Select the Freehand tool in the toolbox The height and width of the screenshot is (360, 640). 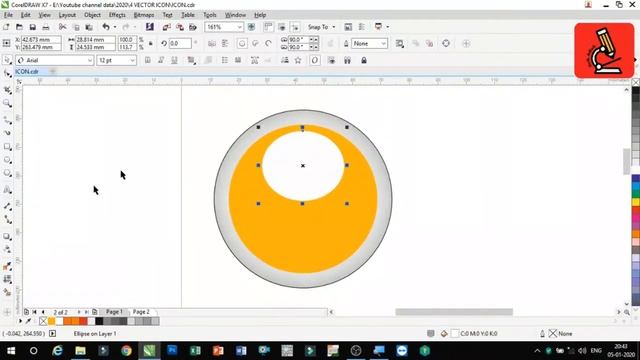(x=7, y=120)
